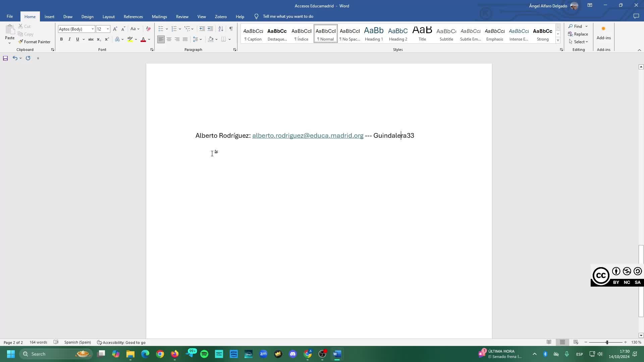The image size is (644, 362).
Task: Toggle Italic formatting
Action: [x=69, y=39]
